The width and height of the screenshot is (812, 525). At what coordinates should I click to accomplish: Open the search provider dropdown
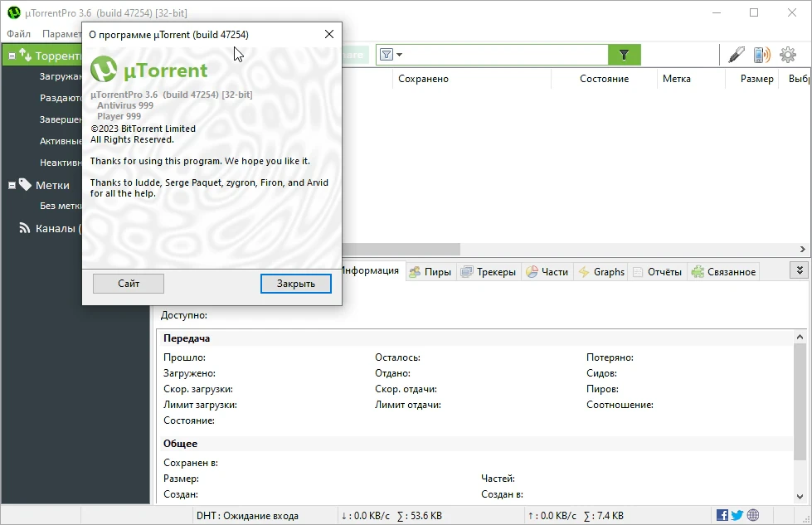click(x=391, y=55)
